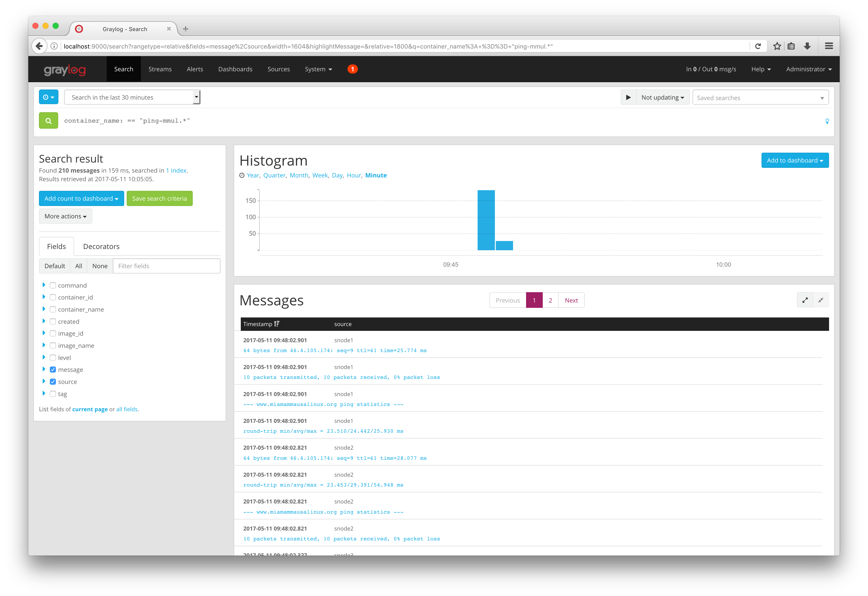Screen dimensions: 868x596
Task: Select the Fields tab
Action: 56,246
